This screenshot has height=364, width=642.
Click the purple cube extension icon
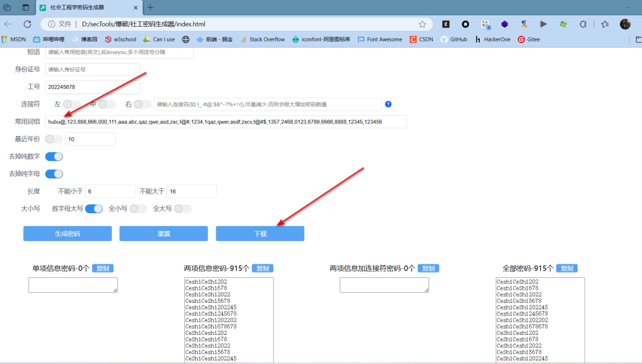click(x=505, y=24)
